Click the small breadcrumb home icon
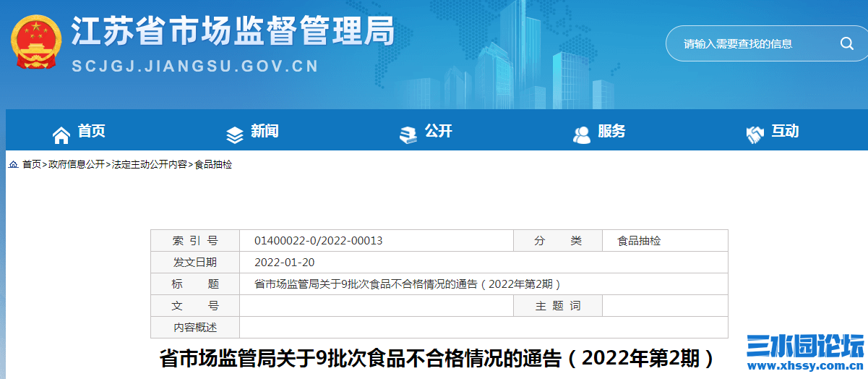The image size is (868, 379). click(x=13, y=165)
